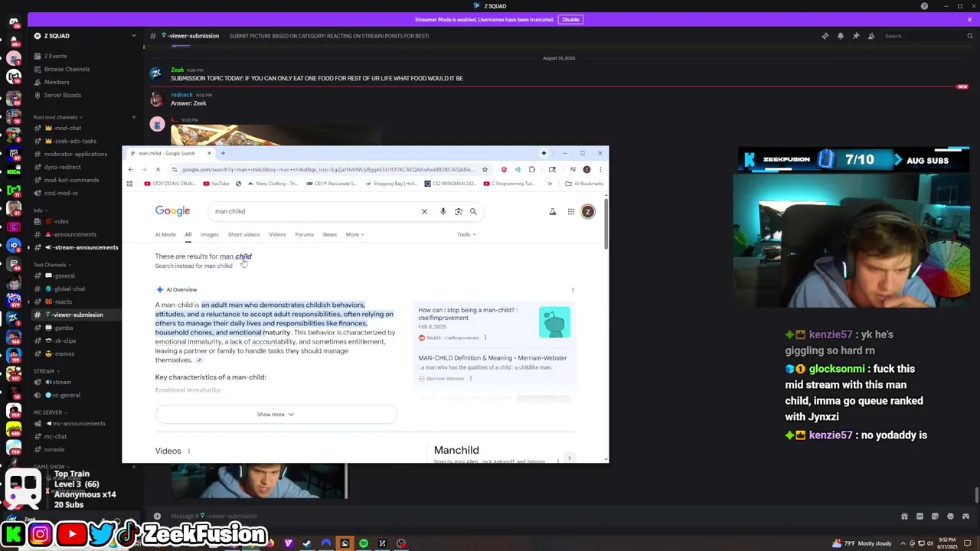The image size is (980, 551).
Task: Open AI Overview options menu
Action: pyautogui.click(x=573, y=290)
